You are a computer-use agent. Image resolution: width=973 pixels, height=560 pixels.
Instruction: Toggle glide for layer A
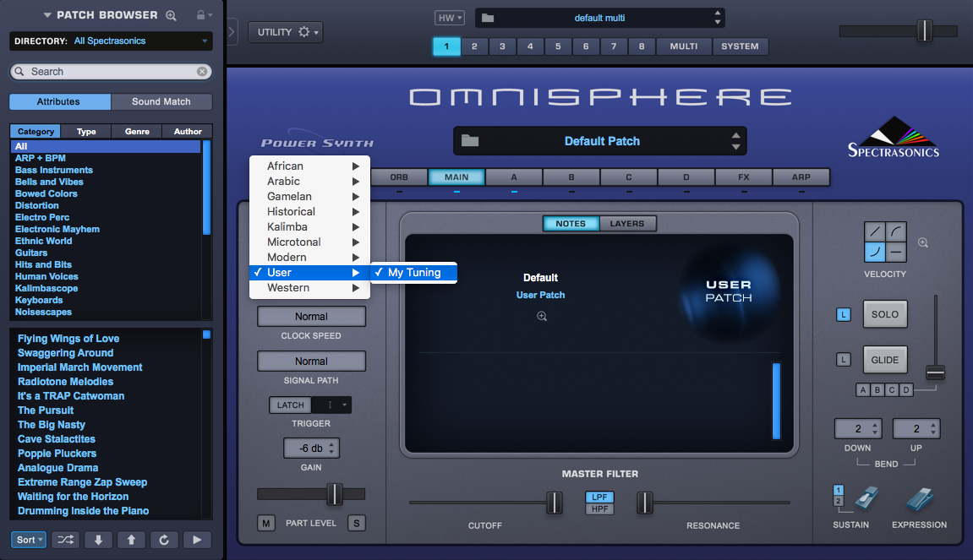(x=862, y=389)
